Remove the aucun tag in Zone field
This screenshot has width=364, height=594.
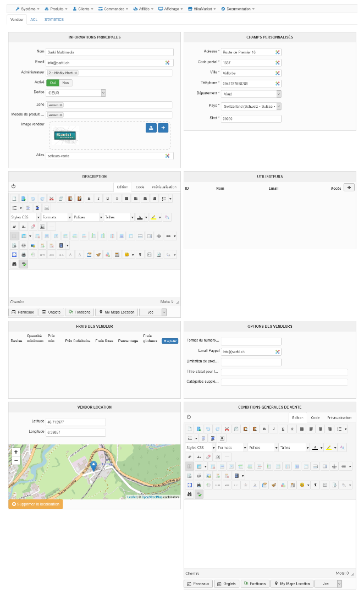click(61, 105)
